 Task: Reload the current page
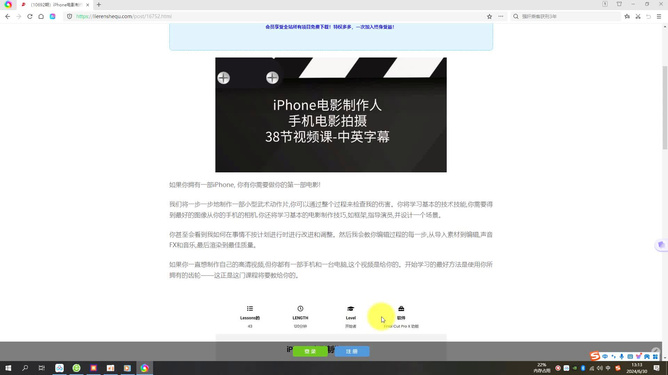coord(30,16)
